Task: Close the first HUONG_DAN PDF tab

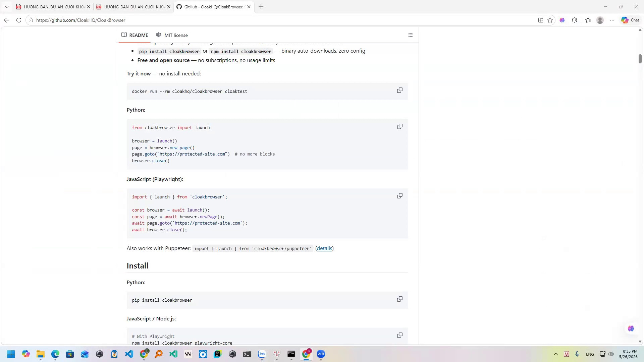Action: 89,7
